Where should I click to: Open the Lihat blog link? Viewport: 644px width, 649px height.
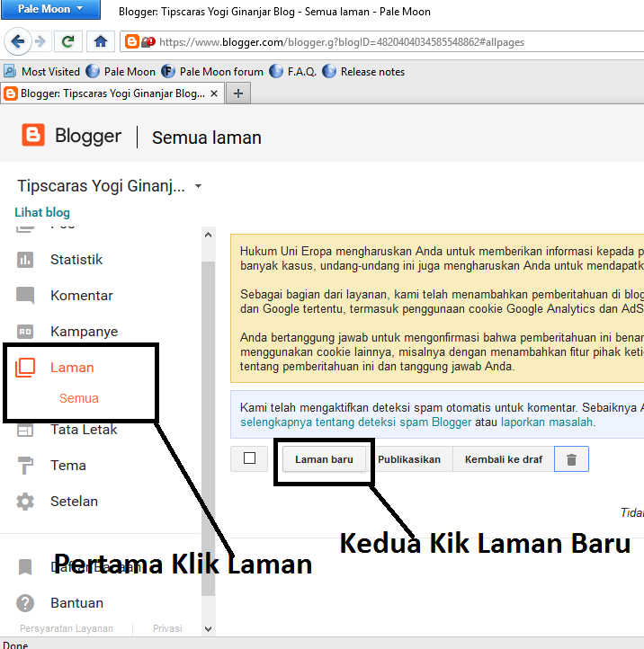pyautogui.click(x=42, y=212)
